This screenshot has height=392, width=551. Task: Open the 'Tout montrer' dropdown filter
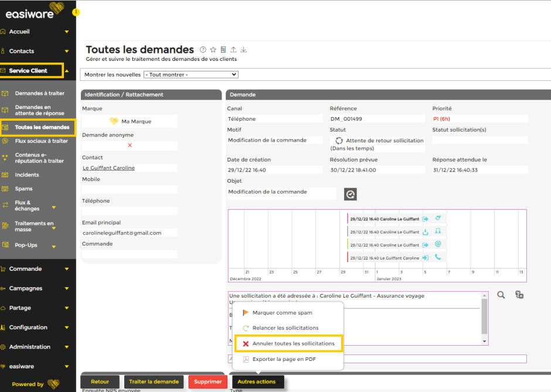(191, 75)
